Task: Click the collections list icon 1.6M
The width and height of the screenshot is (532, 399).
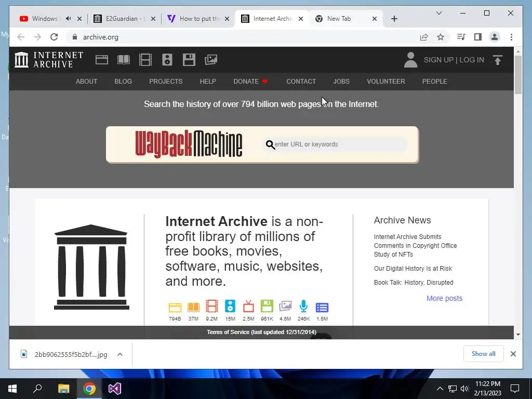Action: 322,308
